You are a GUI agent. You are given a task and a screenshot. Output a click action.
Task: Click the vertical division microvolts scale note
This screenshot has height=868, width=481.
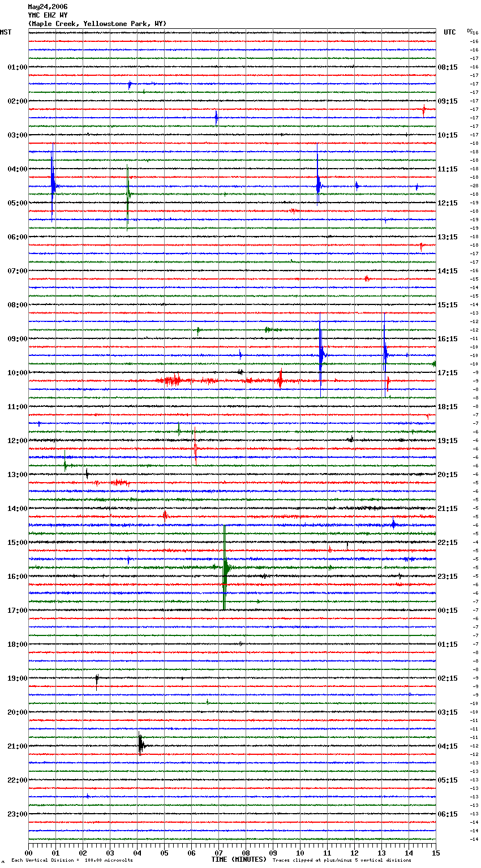tap(72, 861)
